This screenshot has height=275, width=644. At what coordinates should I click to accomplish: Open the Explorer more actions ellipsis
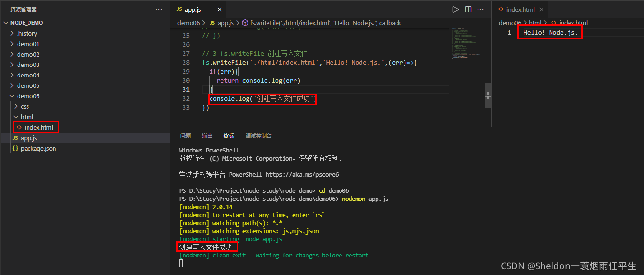pos(159,9)
